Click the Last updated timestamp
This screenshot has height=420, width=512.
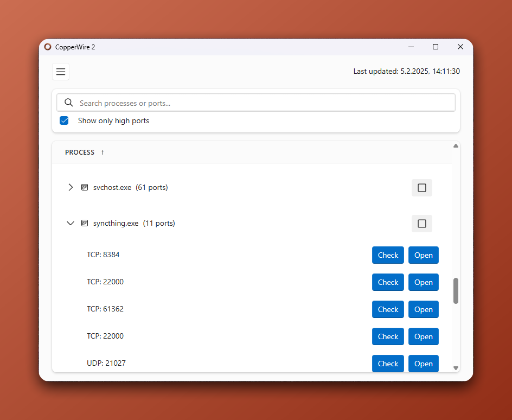click(x=407, y=71)
